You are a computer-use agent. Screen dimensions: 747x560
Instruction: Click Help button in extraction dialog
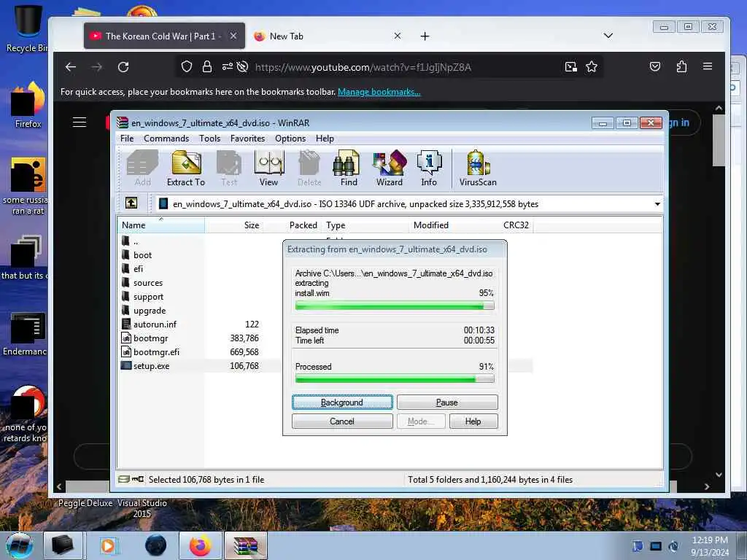473,421
